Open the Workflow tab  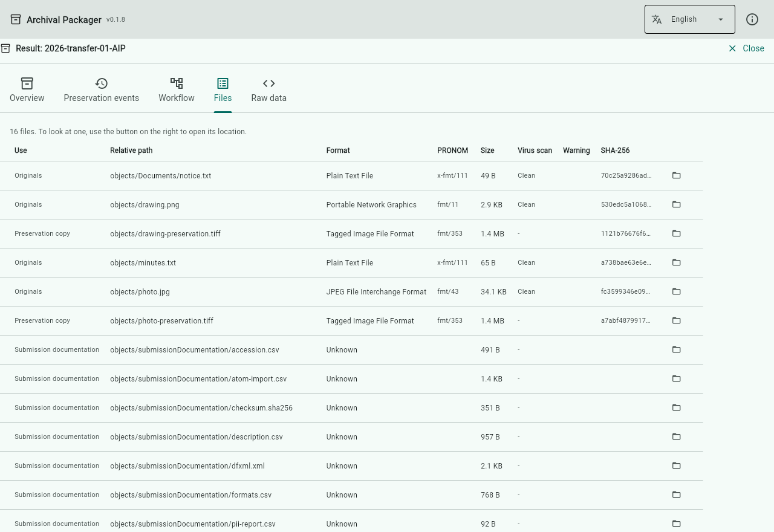(x=177, y=90)
